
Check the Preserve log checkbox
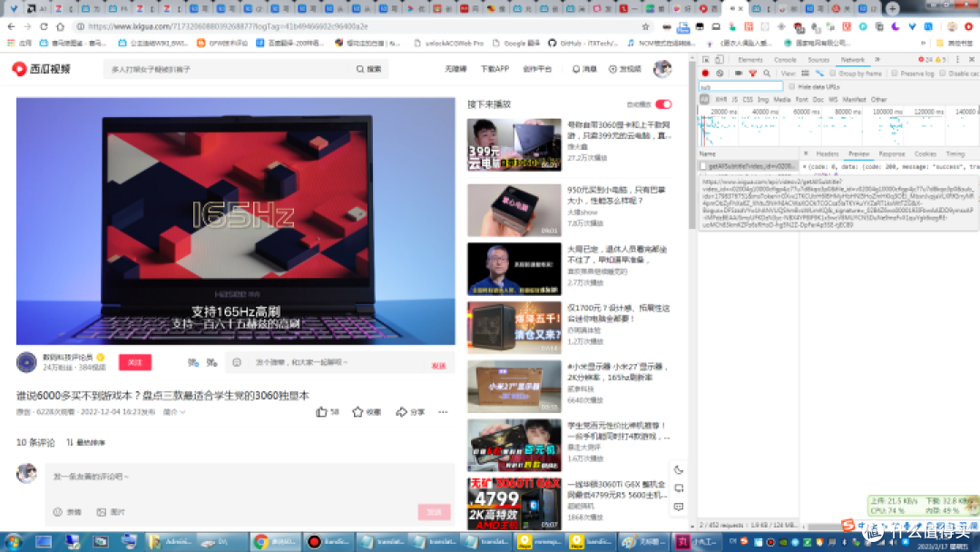click(x=895, y=74)
